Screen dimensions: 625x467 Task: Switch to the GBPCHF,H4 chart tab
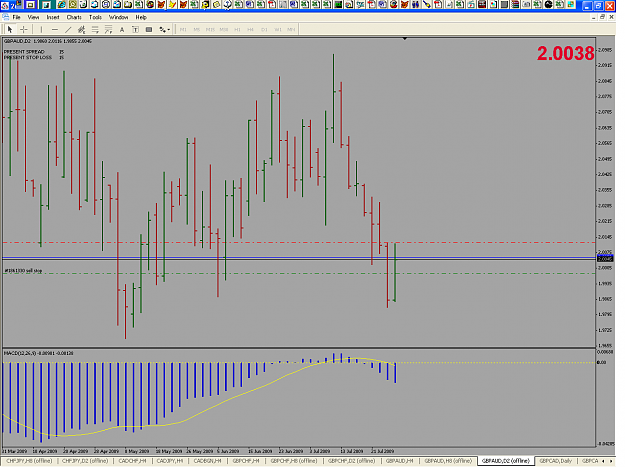246,461
